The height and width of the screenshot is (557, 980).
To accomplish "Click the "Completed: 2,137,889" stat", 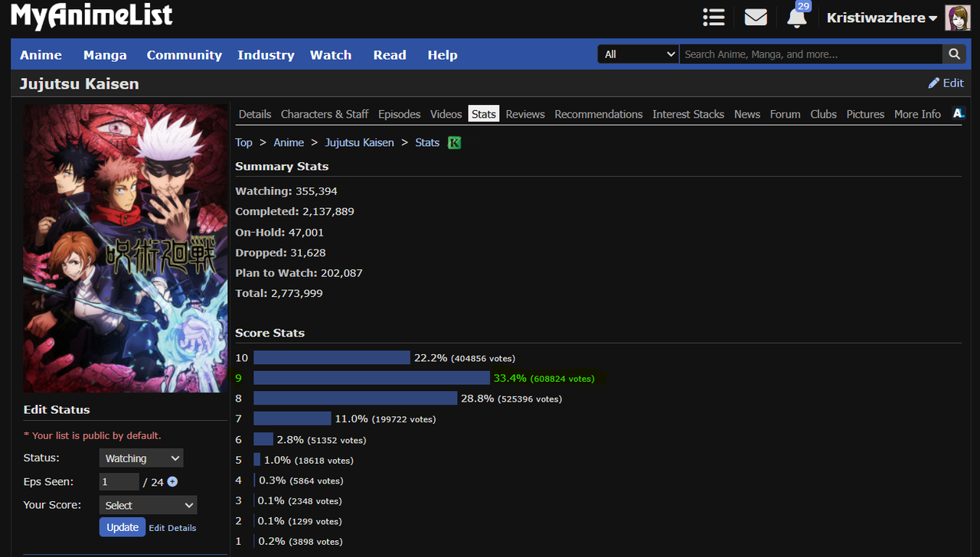I will [x=295, y=211].
